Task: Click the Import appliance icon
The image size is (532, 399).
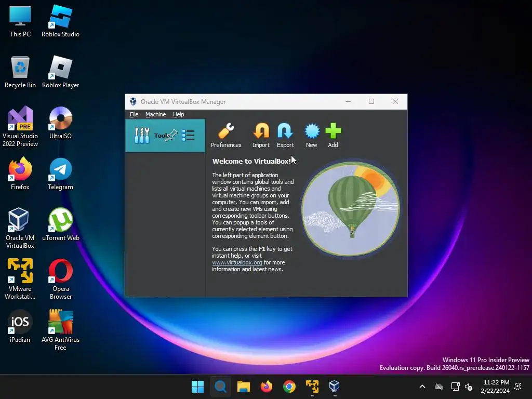Action: click(261, 131)
